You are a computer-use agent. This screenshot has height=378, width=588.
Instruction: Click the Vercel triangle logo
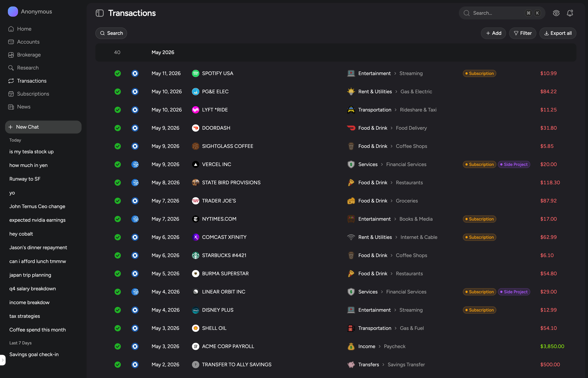195,164
